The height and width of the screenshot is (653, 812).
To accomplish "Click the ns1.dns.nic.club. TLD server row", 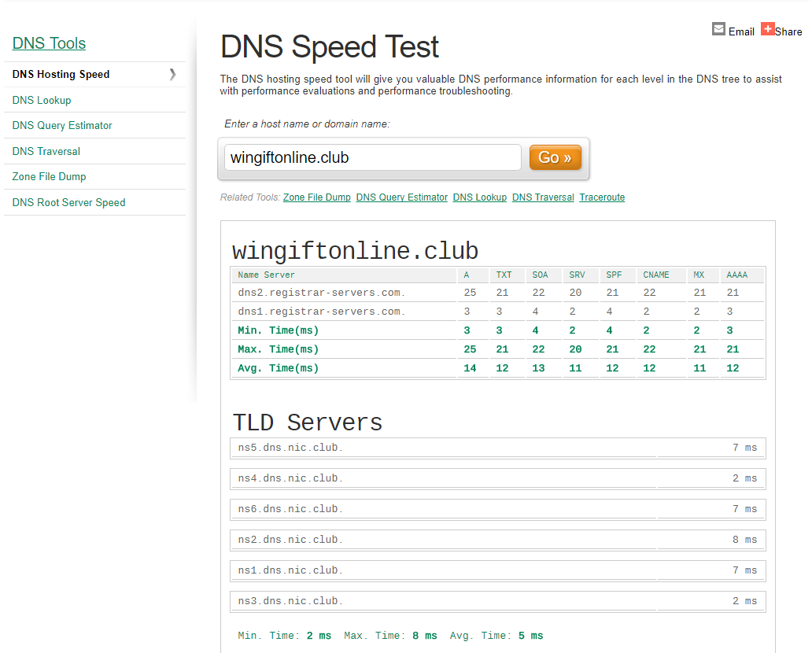I will coord(497,570).
